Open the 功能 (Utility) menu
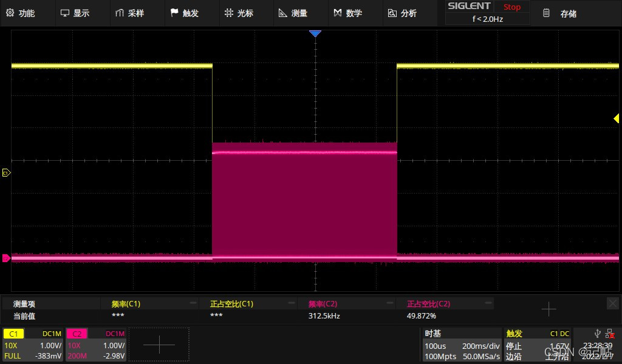Viewport: 622px width, 364px height. pos(21,13)
